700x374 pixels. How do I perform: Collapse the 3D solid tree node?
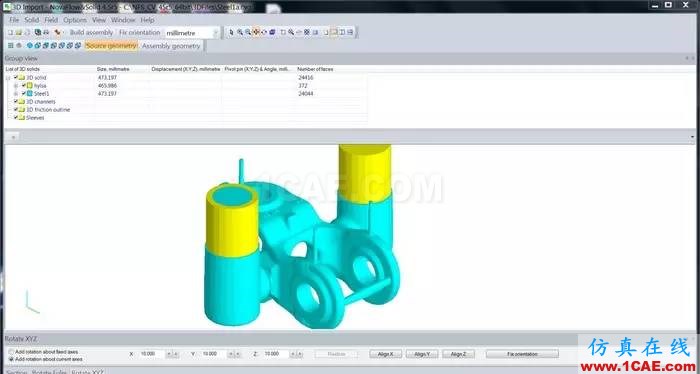(8, 78)
